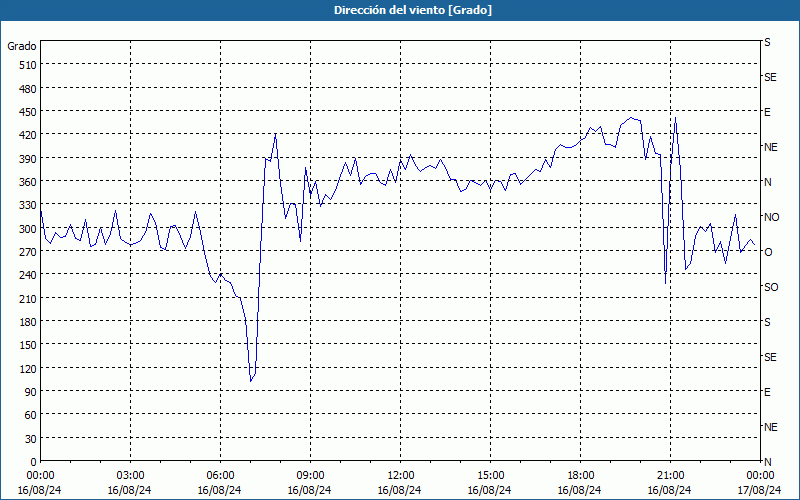Select the 0 value on the degree axis
Image resolution: width=800 pixels, height=500 pixels.
pyautogui.click(x=34, y=462)
